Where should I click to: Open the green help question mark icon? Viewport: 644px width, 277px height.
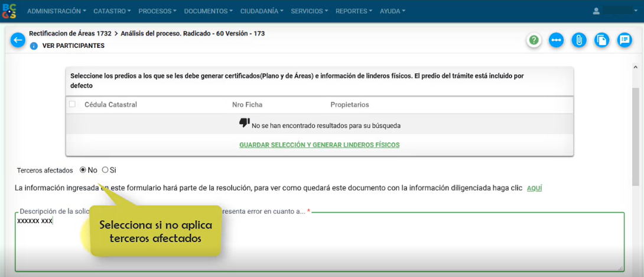pos(534,40)
